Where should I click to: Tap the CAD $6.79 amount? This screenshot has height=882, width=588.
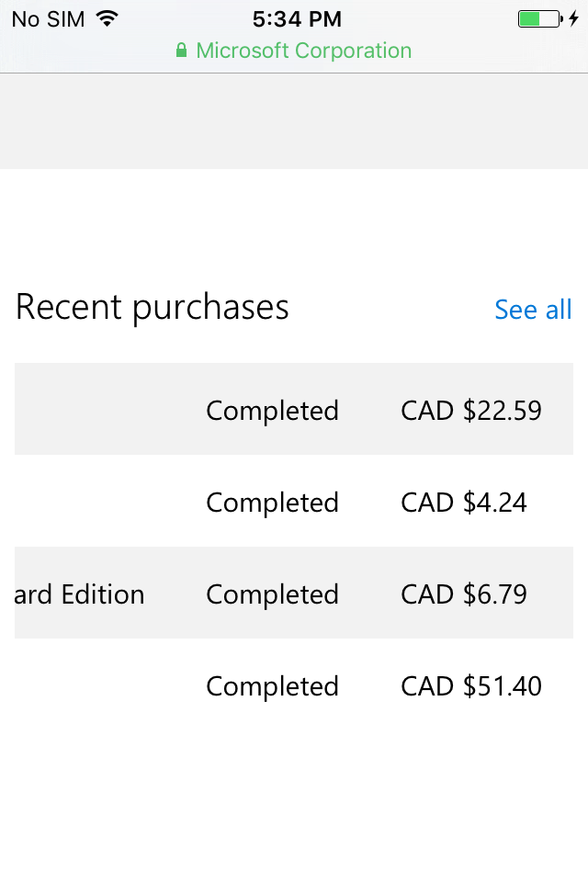coord(464,594)
